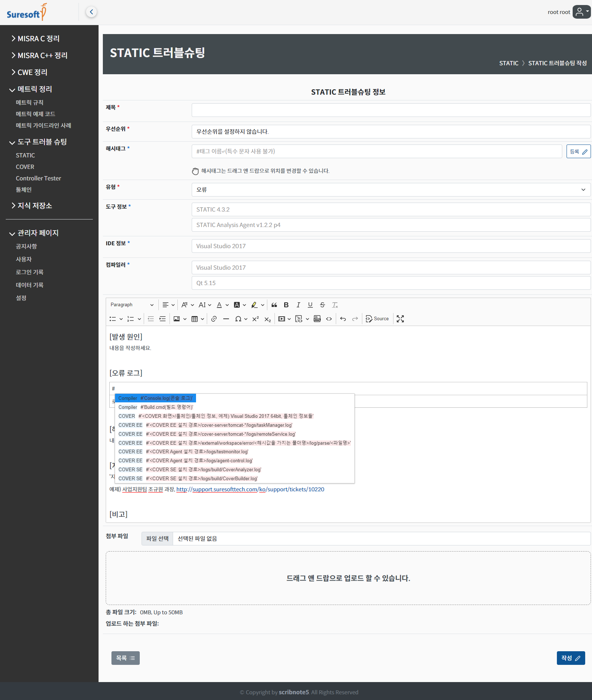Open the Paragraph heading dropdown

(x=132, y=305)
